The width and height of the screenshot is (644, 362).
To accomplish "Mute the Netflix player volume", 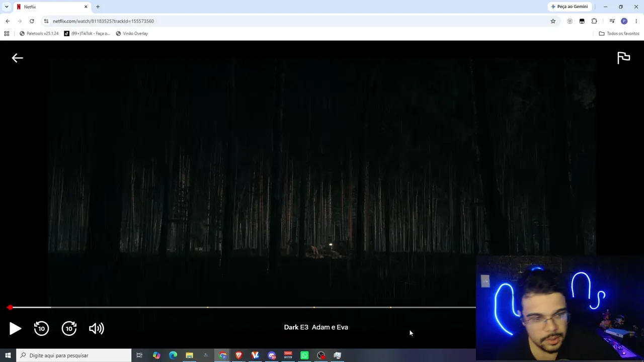I will (96, 328).
